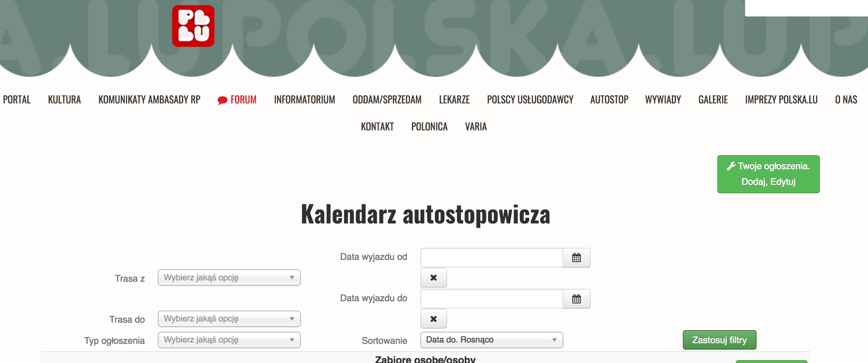This screenshot has width=868, height=363.
Task: Click the Kalendarz autostopowicza heading
Action: pos(425,214)
